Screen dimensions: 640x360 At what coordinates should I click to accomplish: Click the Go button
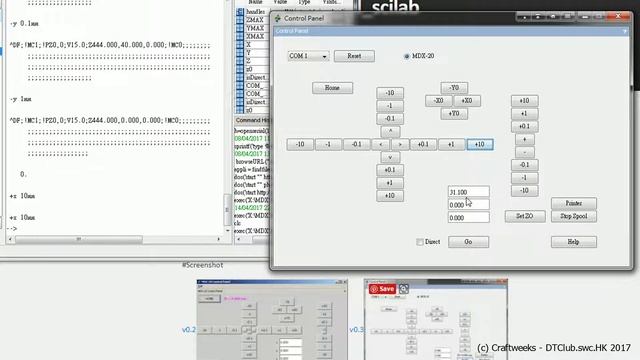pyautogui.click(x=468, y=242)
